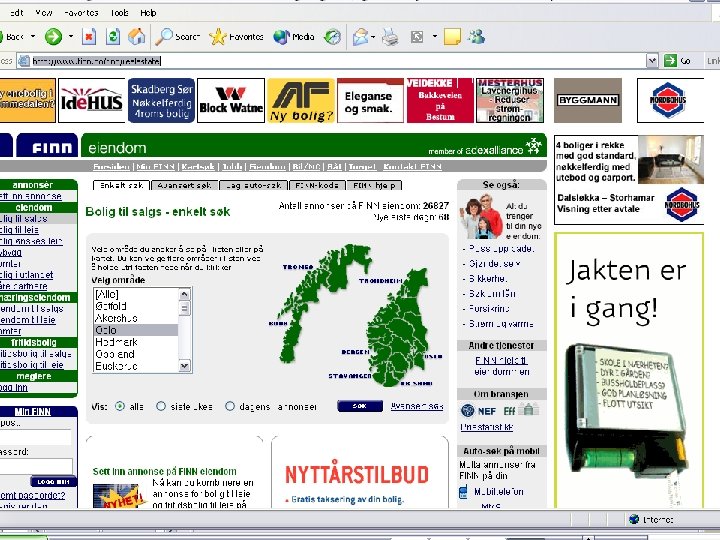The height and width of the screenshot is (540, 720).
Task: Click the Print icon in toolbar
Action: (x=390, y=36)
